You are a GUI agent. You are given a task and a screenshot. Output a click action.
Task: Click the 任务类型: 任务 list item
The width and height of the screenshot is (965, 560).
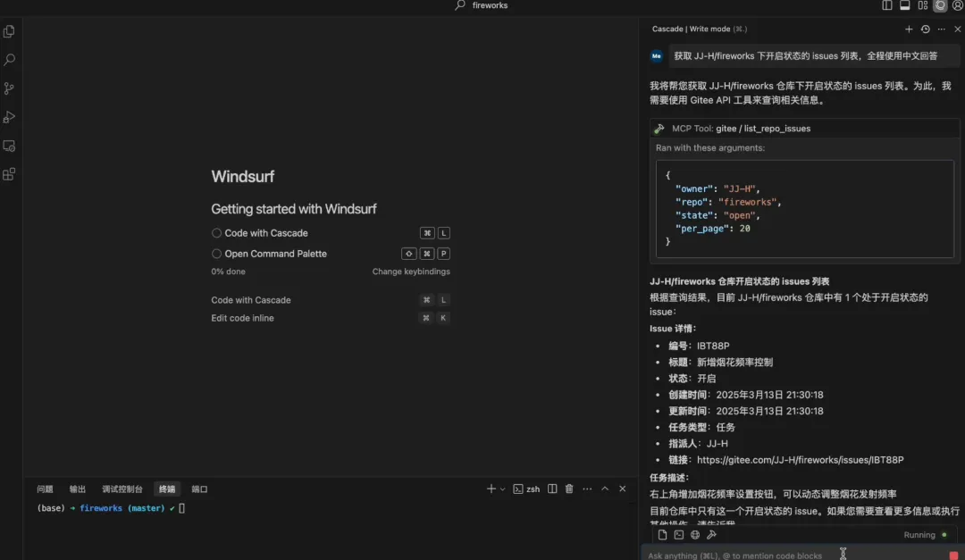click(x=701, y=427)
